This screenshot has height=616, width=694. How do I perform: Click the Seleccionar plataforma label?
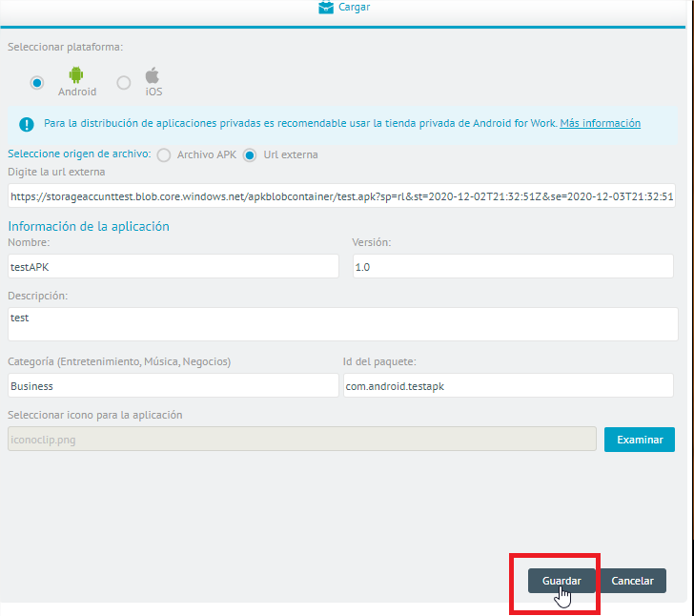(x=66, y=47)
